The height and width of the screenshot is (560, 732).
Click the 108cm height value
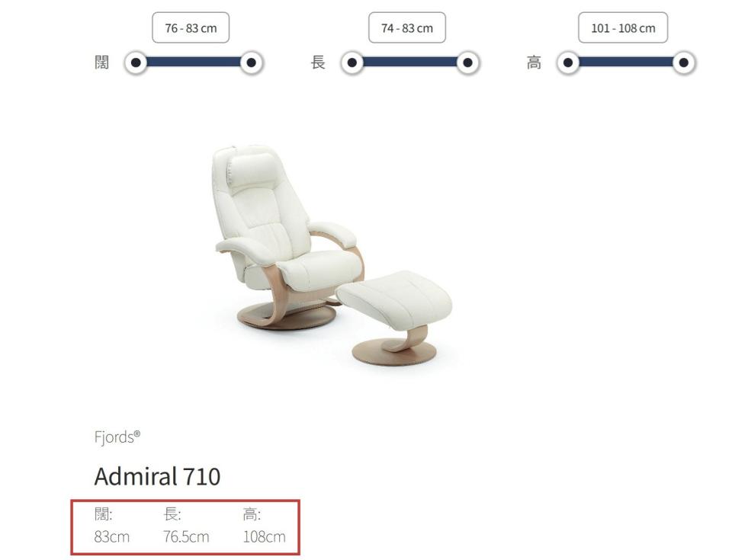pyautogui.click(x=264, y=536)
